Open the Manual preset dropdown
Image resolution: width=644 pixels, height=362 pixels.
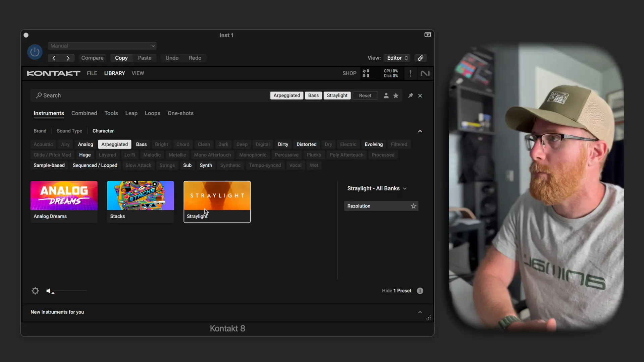(102, 46)
